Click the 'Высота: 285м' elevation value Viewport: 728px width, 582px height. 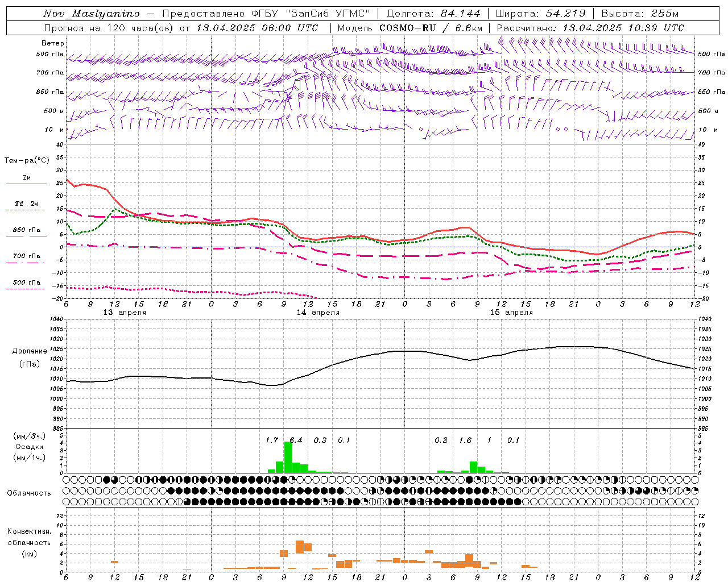coord(640,14)
